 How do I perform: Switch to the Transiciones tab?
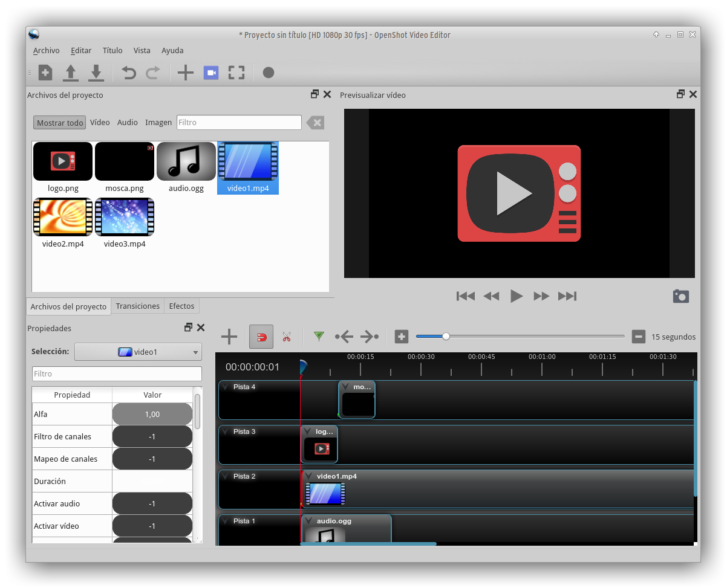click(137, 306)
